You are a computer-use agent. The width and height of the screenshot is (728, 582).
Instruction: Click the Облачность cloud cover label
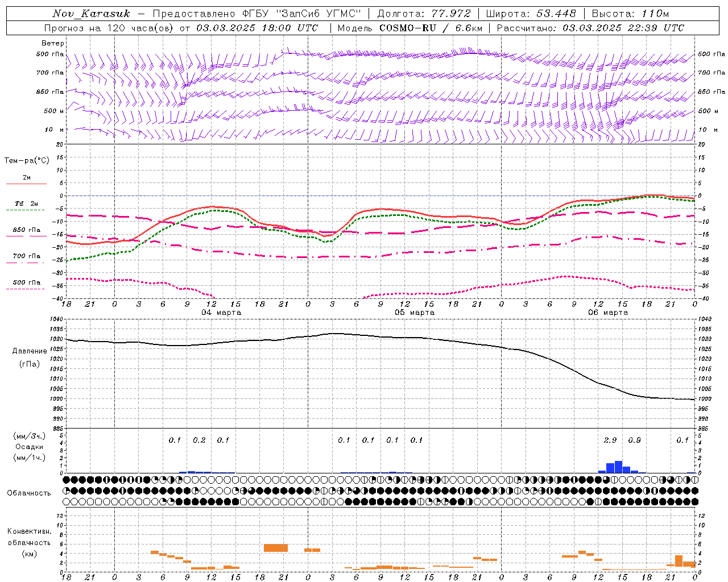click(29, 493)
